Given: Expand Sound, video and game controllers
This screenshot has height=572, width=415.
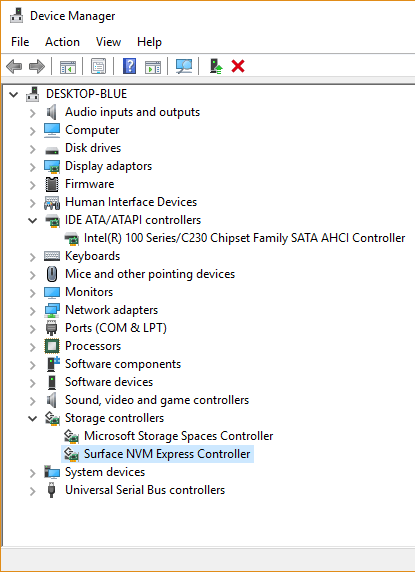Looking at the screenshot, I should click(x=32, y=401).
